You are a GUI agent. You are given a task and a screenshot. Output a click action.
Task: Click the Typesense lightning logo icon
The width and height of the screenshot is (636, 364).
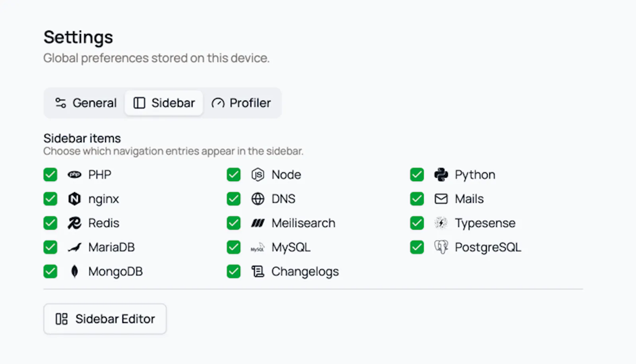click(x=441, y=223)
